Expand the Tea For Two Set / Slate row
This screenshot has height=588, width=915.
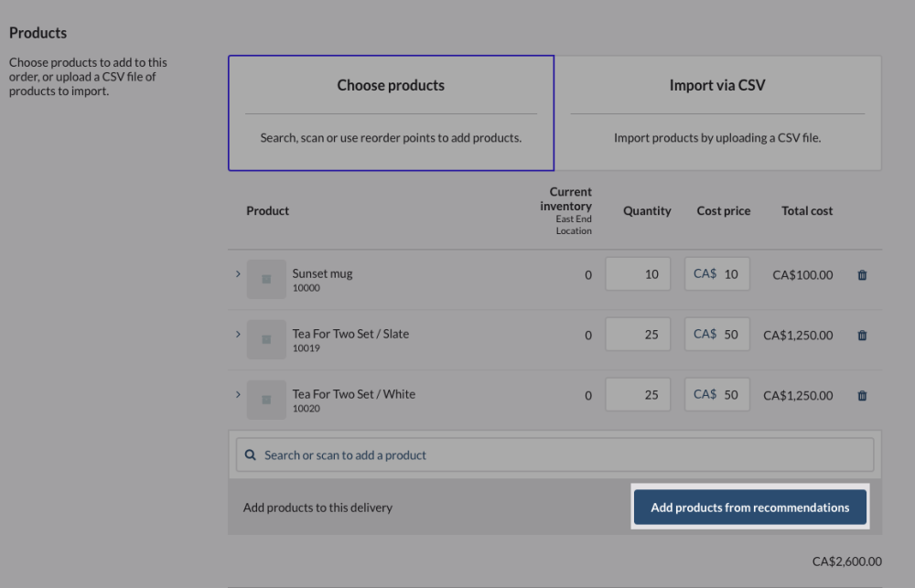click(238, 334)
